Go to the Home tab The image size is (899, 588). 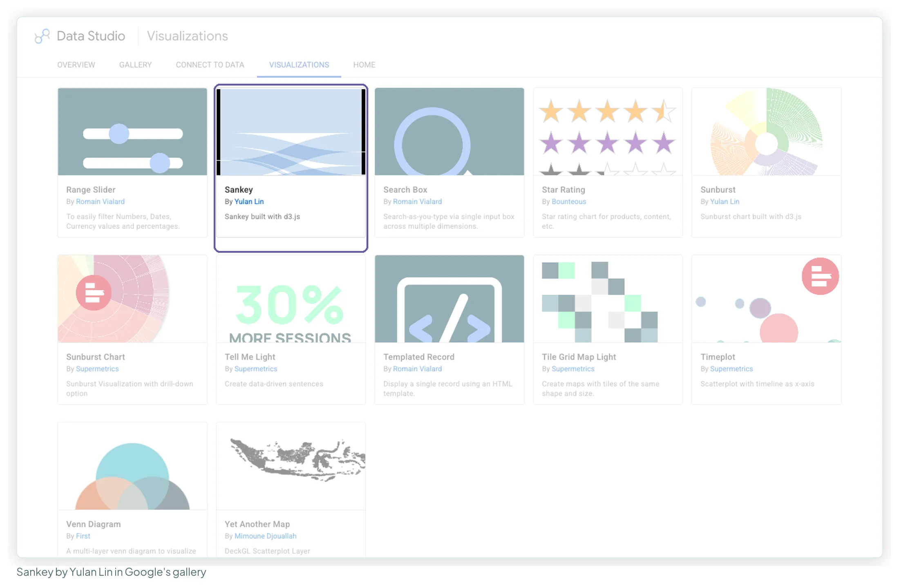[364, 65]
